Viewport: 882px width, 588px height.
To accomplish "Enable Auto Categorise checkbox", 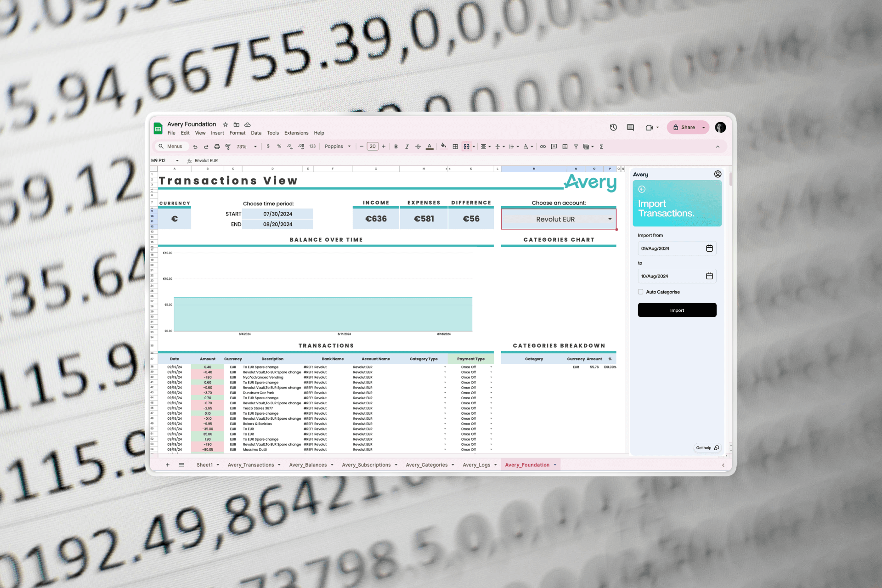I will pos(640,292).
